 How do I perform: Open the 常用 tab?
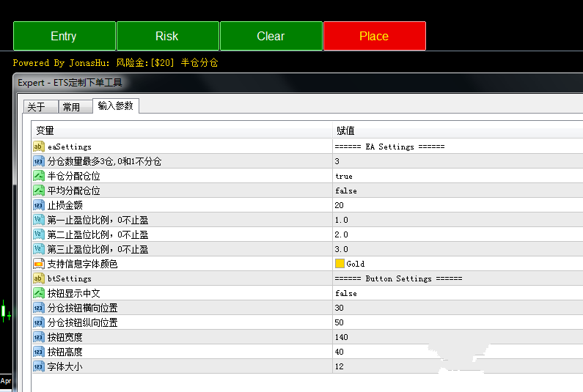click(x=72, y=107)
